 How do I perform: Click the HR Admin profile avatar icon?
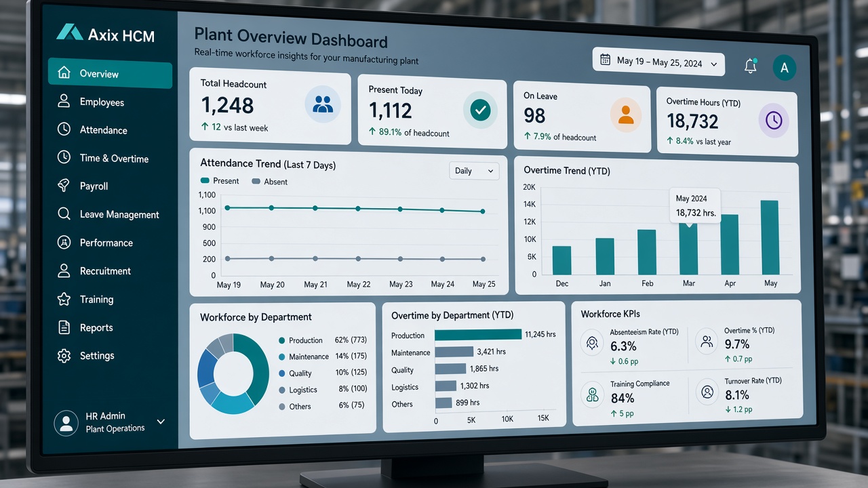(x=66, y=422)
